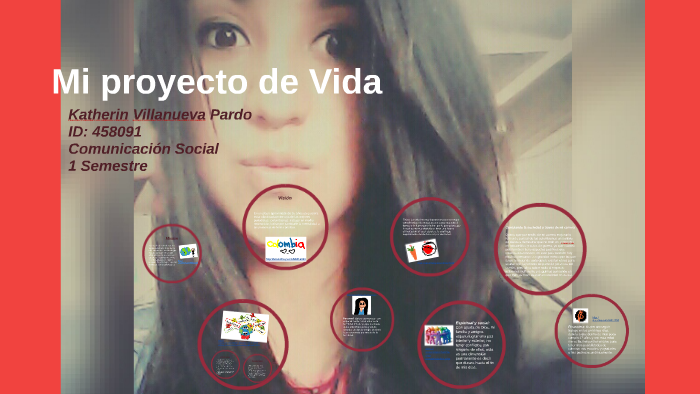Select the "Comunicación Social" text line

[143, 149]
